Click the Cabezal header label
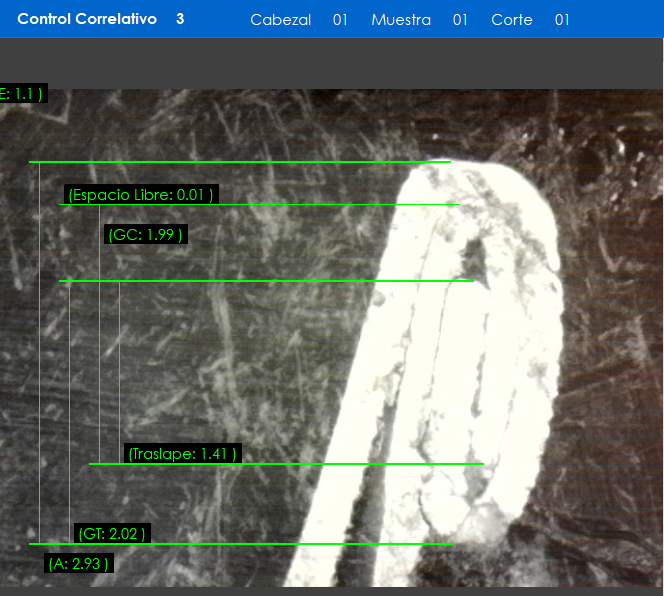Image resolution: width=664 pixels, height=596 pixels. coord(280,20)
